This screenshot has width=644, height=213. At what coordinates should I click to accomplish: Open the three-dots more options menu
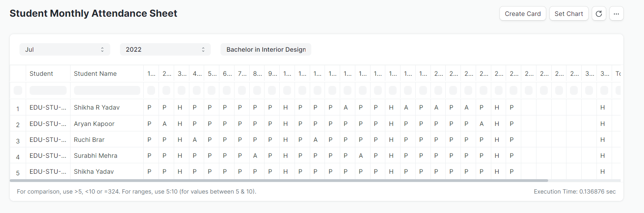pos(616,14)
